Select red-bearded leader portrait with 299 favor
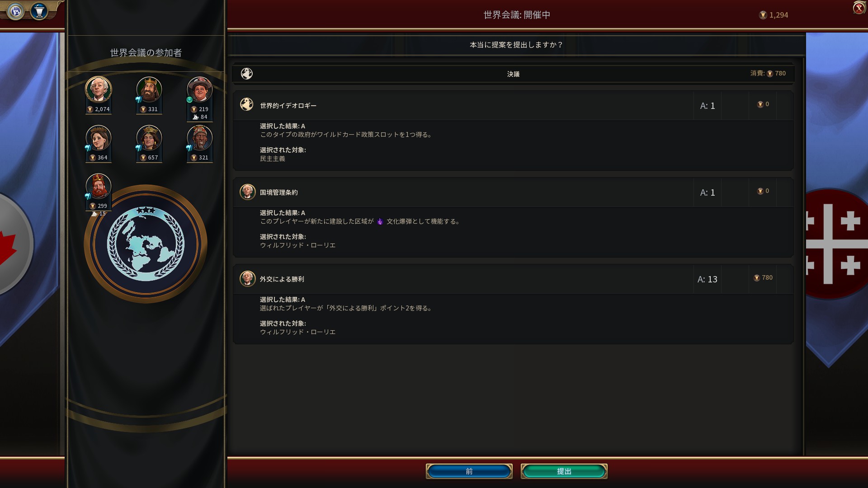The width and height of the screenshot is (868, 488). 99,186
